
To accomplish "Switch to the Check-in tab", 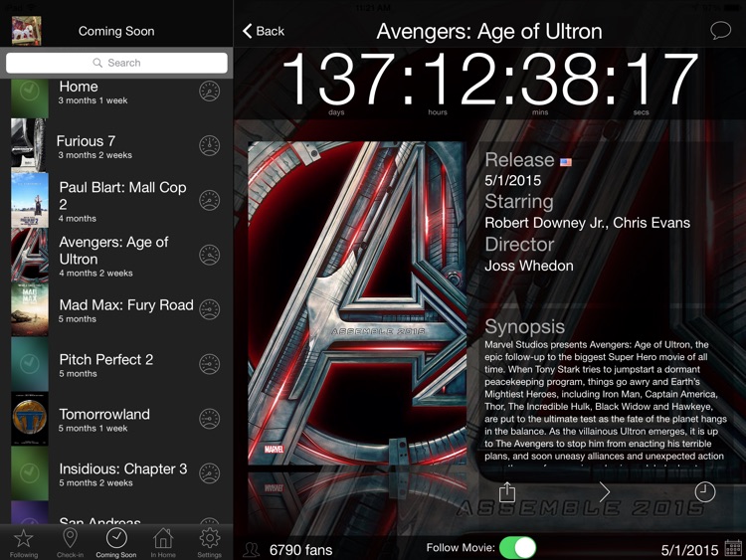I will (70, 543).
